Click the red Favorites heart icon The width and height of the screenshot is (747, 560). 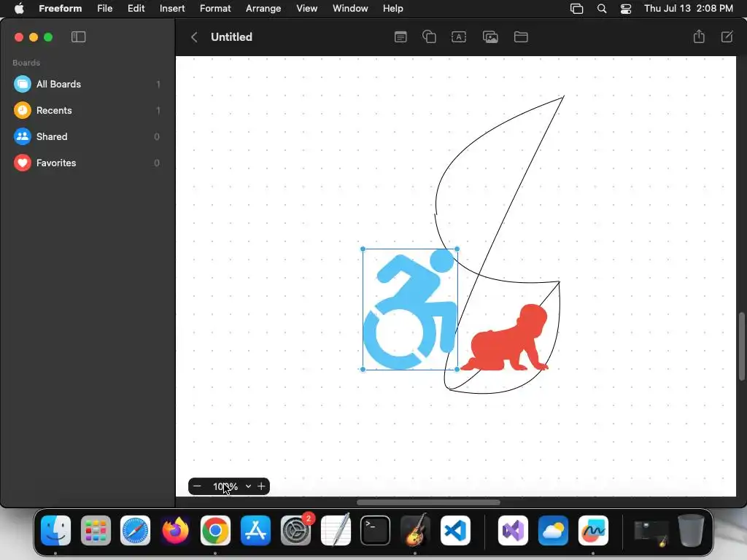pyautogui.click(x=23, y=163)
